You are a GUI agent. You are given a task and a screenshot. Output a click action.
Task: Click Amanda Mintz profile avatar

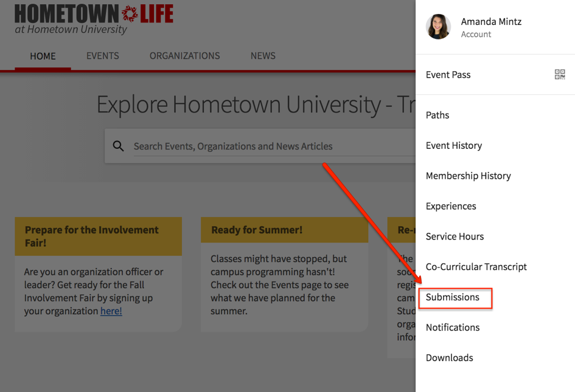coord(438,27)
